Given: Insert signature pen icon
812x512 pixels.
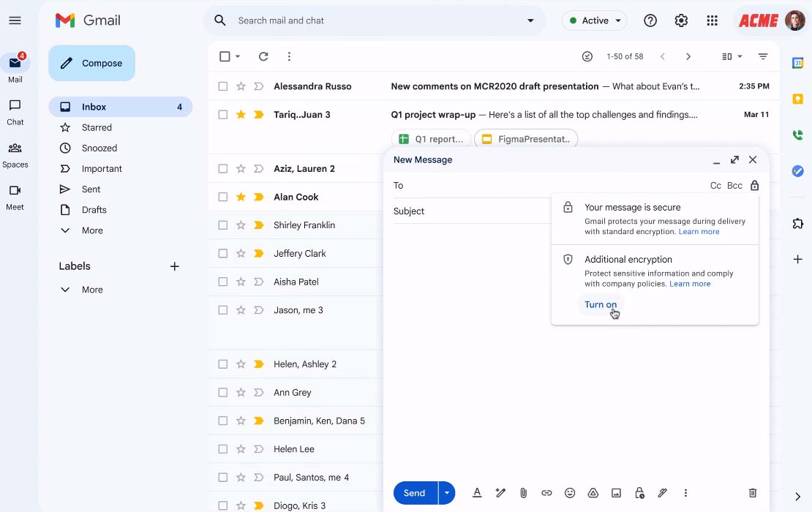Looking at the screenshot, I should pos(662,493).
